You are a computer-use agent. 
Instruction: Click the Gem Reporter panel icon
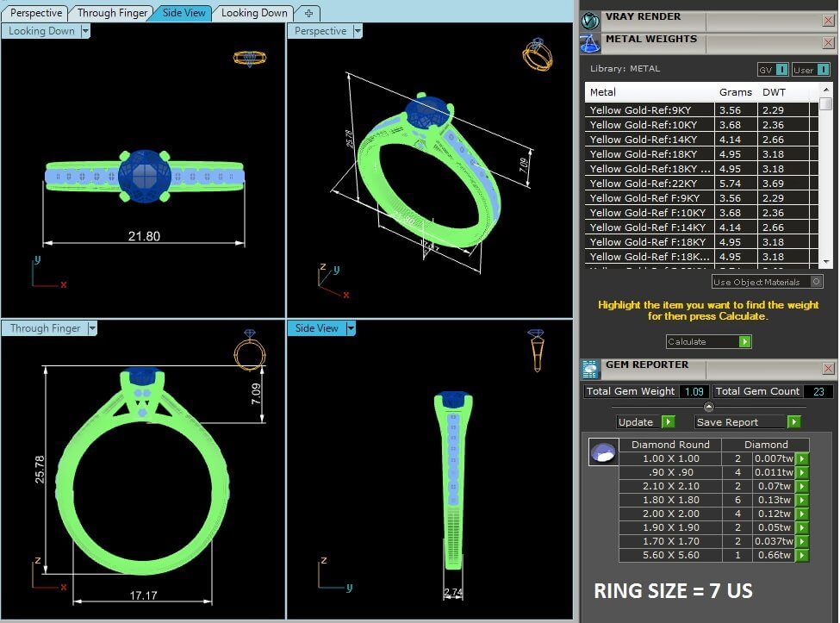[x=590, y=369]
